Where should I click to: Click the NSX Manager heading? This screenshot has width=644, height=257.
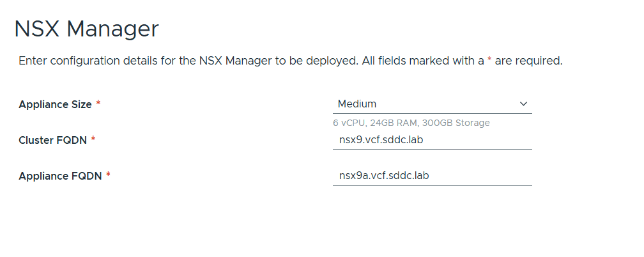(86, 29)
